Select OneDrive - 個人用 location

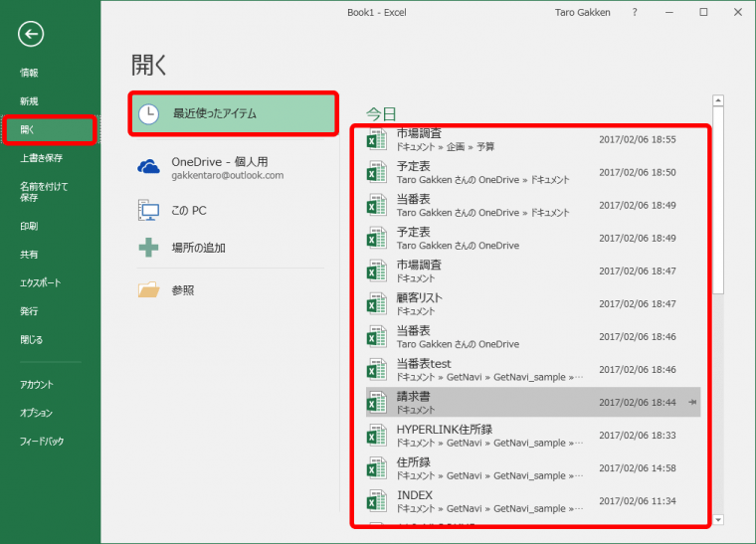tap(232, 168)
